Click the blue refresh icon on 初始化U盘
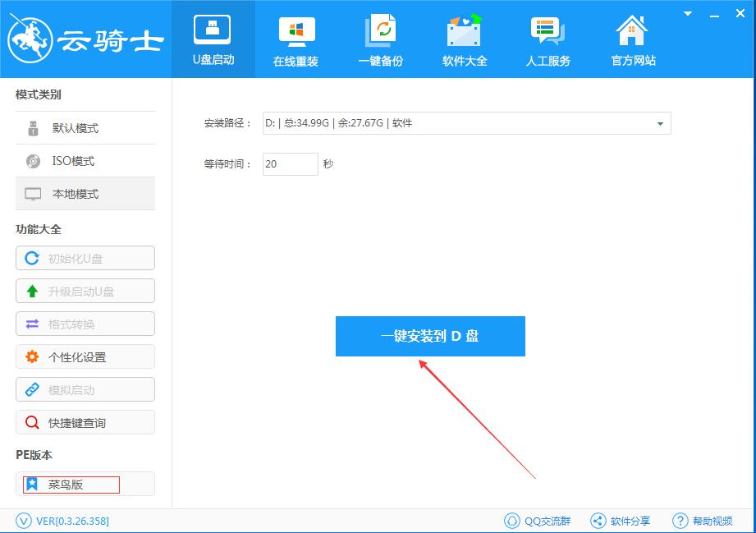The width and height of the screenshot is (756, 533). 32,258
